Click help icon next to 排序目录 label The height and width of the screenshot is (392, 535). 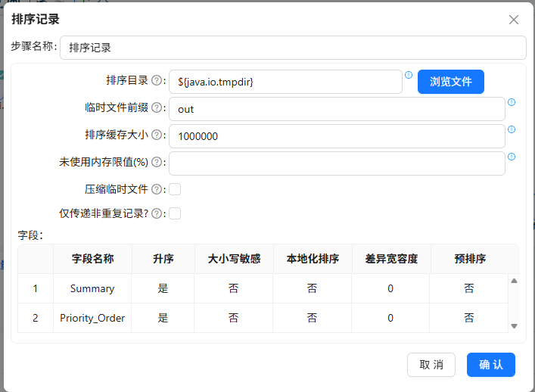[157, 80]
